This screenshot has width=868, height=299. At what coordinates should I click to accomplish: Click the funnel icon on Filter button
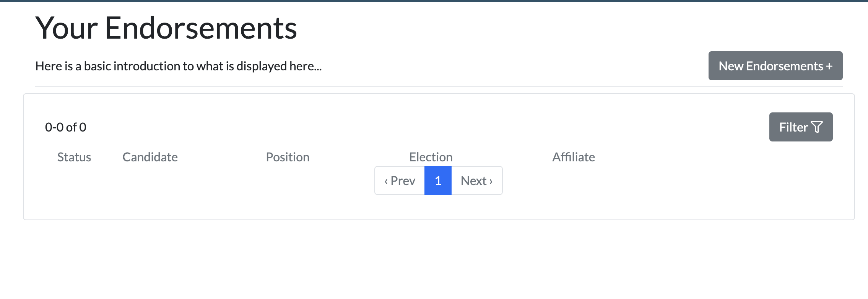pos(816,127)
